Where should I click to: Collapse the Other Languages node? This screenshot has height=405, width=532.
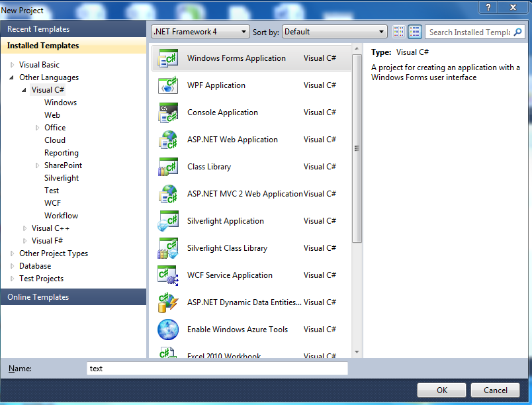(x=12, y=77)
